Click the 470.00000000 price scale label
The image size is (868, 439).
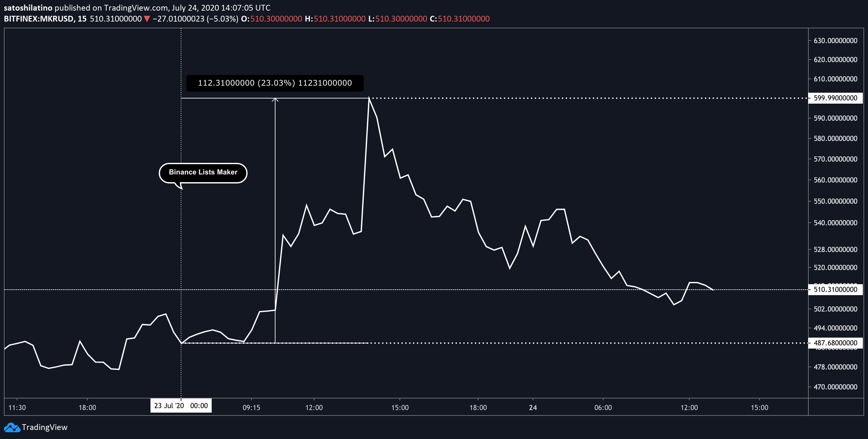835,387
